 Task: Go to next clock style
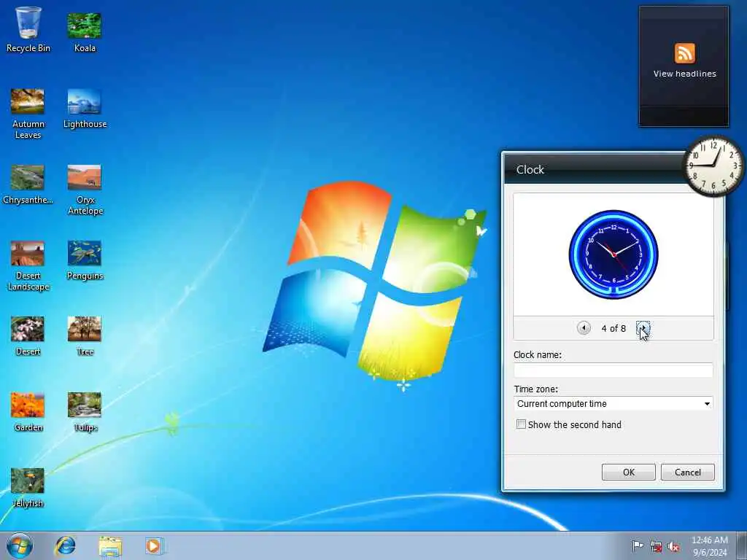[643, 327]
